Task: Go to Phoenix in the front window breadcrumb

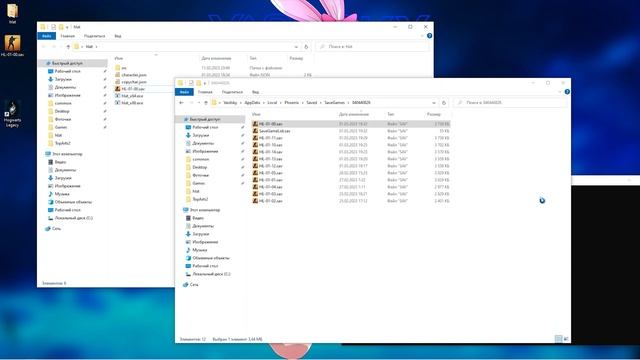Action: tap(291, 103)
